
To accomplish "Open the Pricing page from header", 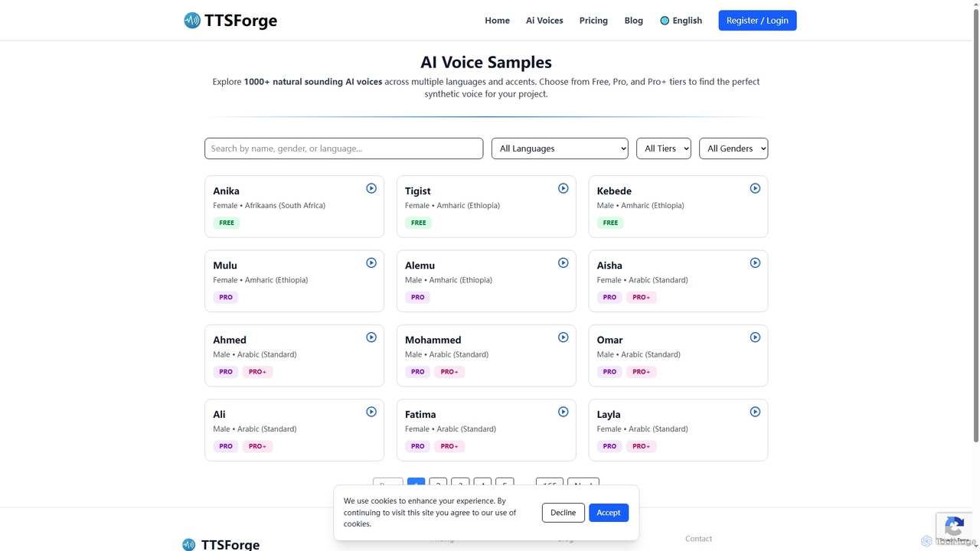I will (593, 21).
